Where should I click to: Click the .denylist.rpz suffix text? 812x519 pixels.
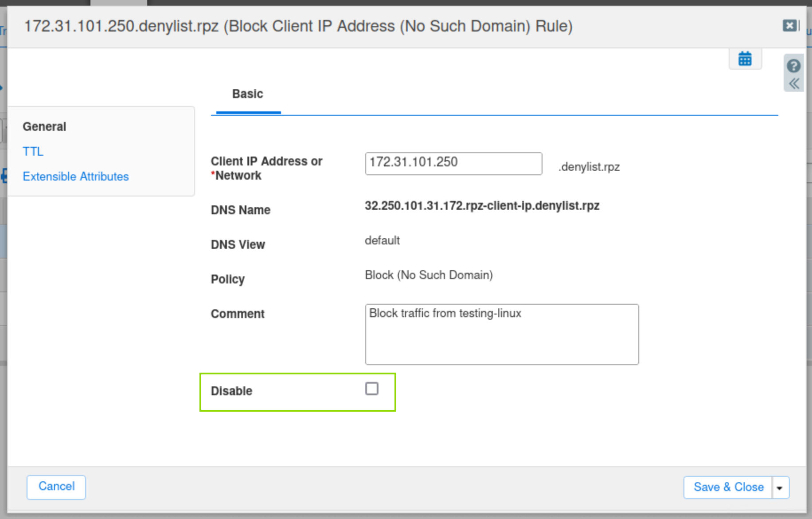pos(589,167)
